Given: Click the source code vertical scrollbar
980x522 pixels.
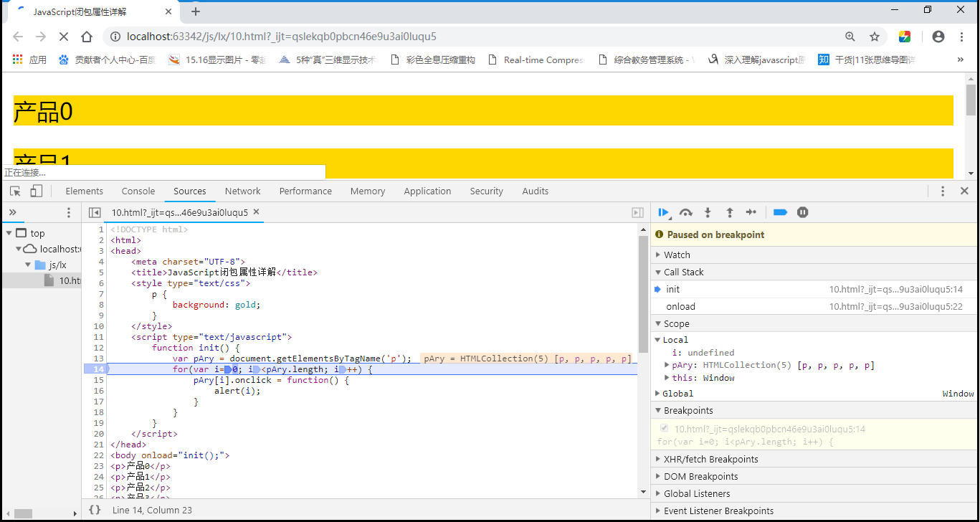Looking at the screenshot, I should pyautogui.click(x=643, y=294).
